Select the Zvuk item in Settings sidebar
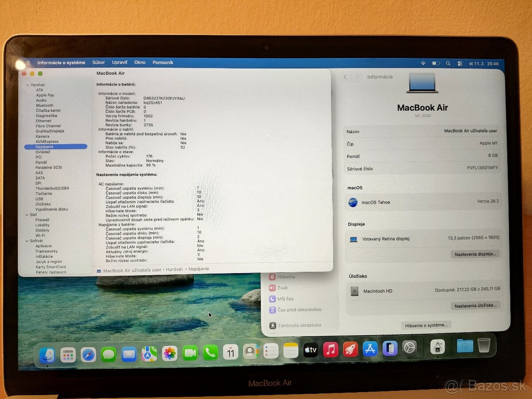This screenshot has width=532, height=399. 286,287
